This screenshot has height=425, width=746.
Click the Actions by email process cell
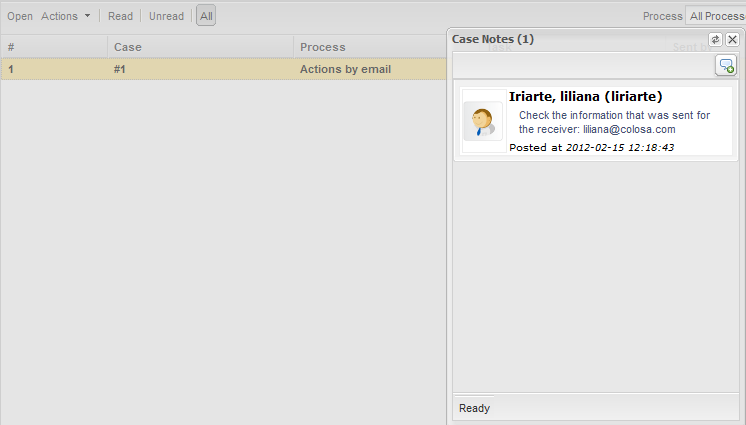(345, 69)
